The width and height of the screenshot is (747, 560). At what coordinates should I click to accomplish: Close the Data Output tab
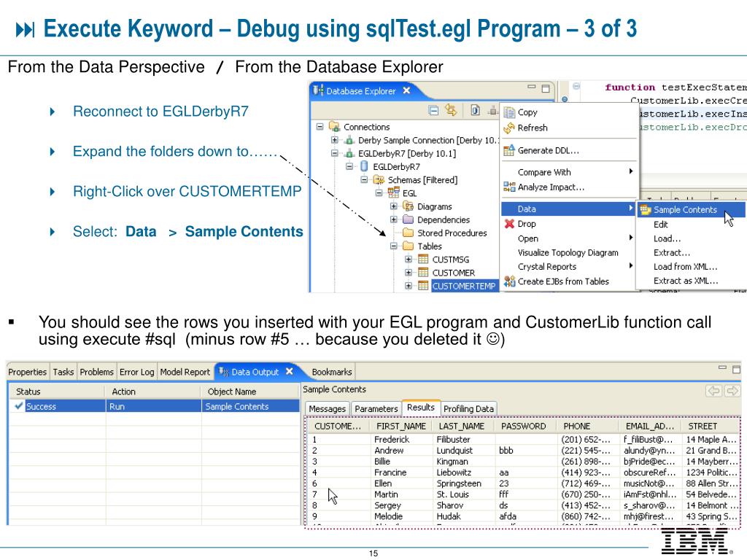[289, 371]
